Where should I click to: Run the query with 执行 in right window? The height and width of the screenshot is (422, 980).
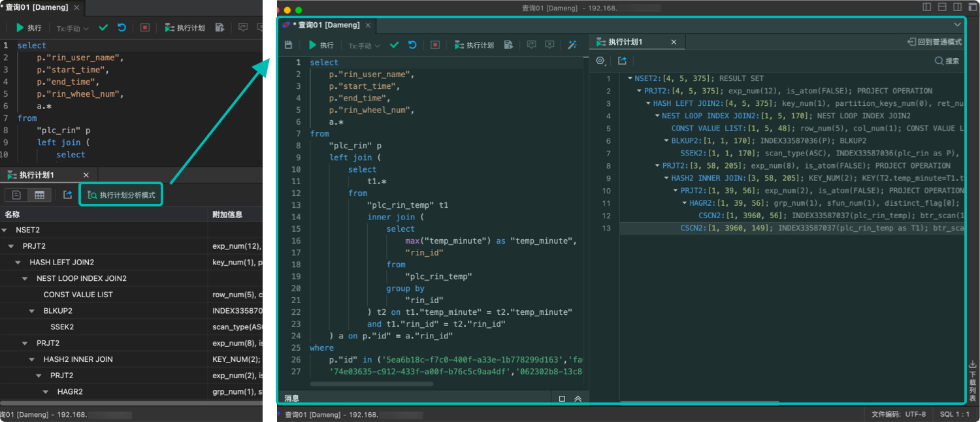(321, 45)
